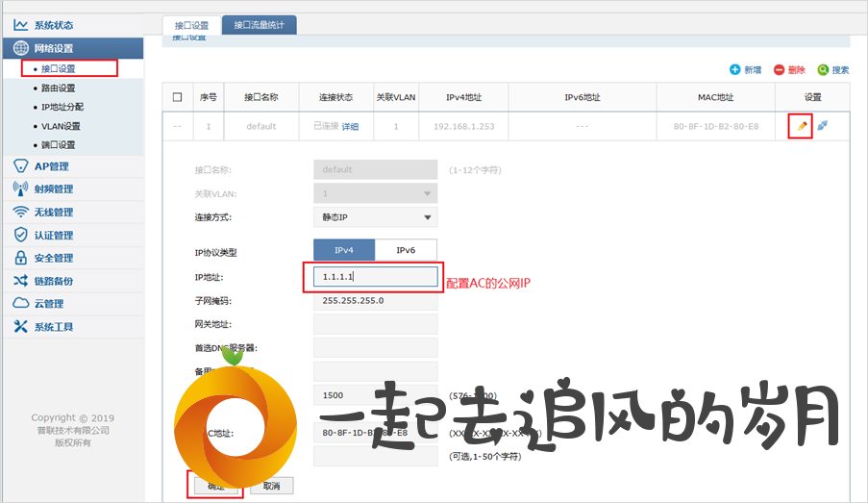Click the MTU field showing 1500
This screenshot has height=503, width=868.
pos(375,395)
